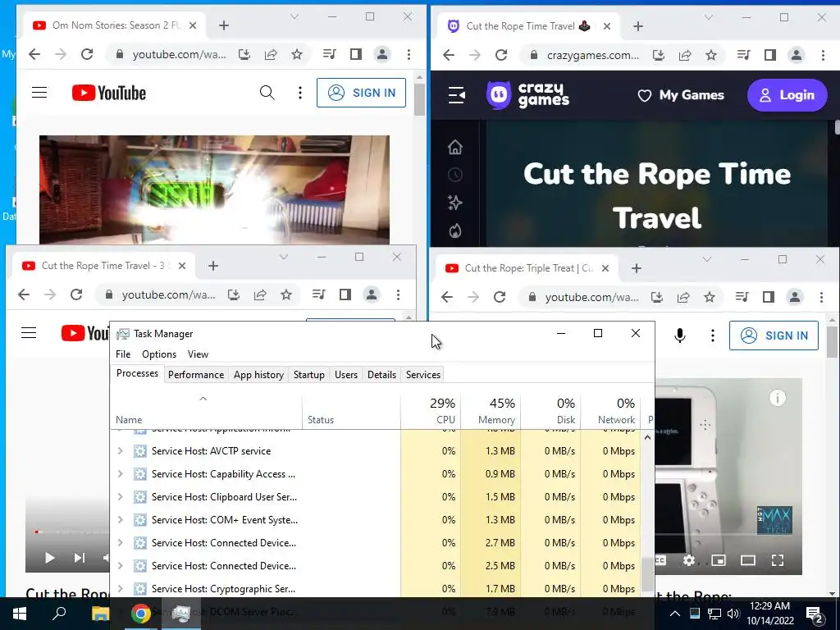Open YouTube settings dots in Om Nom Stories window
Viewport: 840px width, 630px height.
[x=300, y=93]
